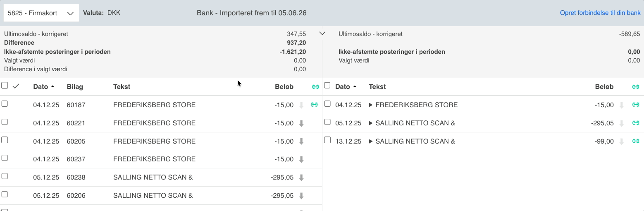Viewport: 644px width, 211px height.
Task: Click bank Ultimosaldo value -589,65
Action: 630,34
